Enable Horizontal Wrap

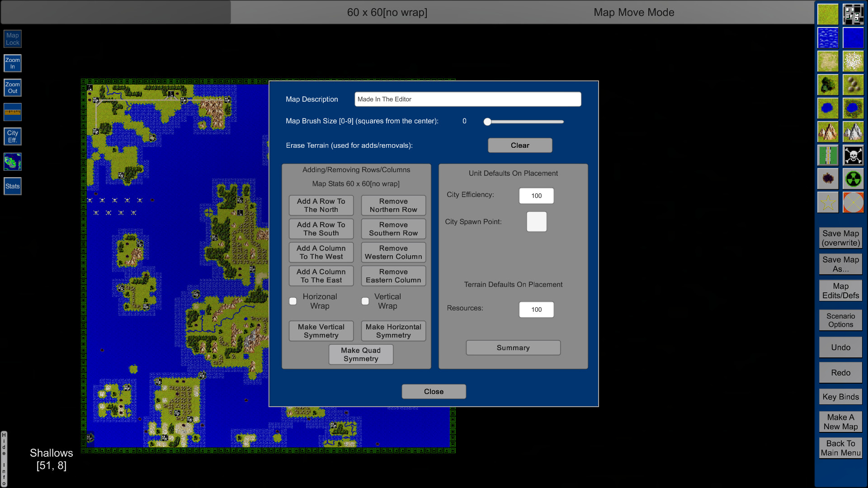pos(292,301)
